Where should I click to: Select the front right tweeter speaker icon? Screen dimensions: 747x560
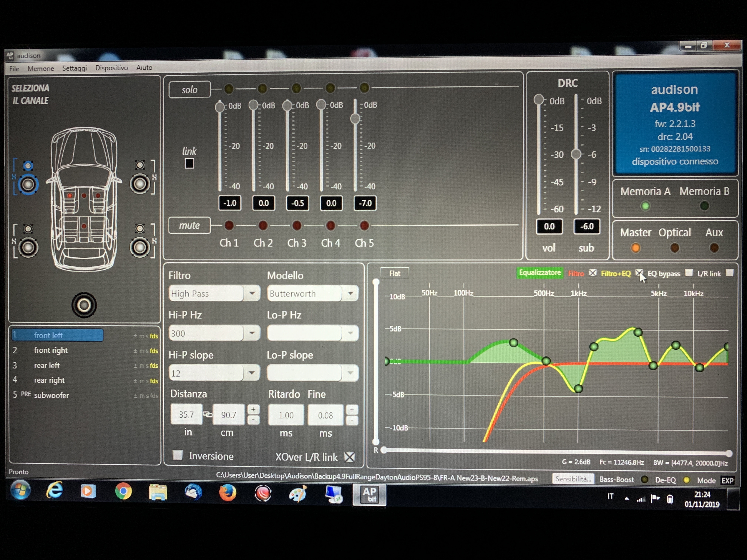[x=140, y=165]
